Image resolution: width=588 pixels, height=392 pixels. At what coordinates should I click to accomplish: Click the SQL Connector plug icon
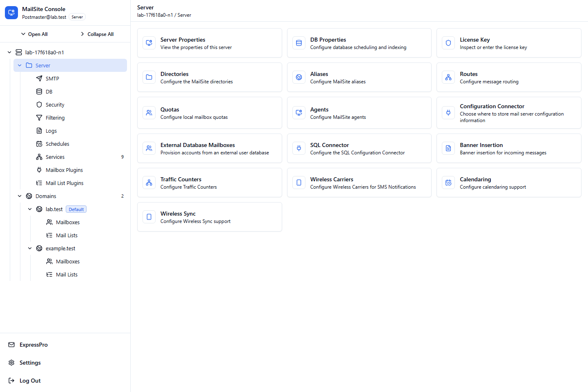click(x=299, y=148)
